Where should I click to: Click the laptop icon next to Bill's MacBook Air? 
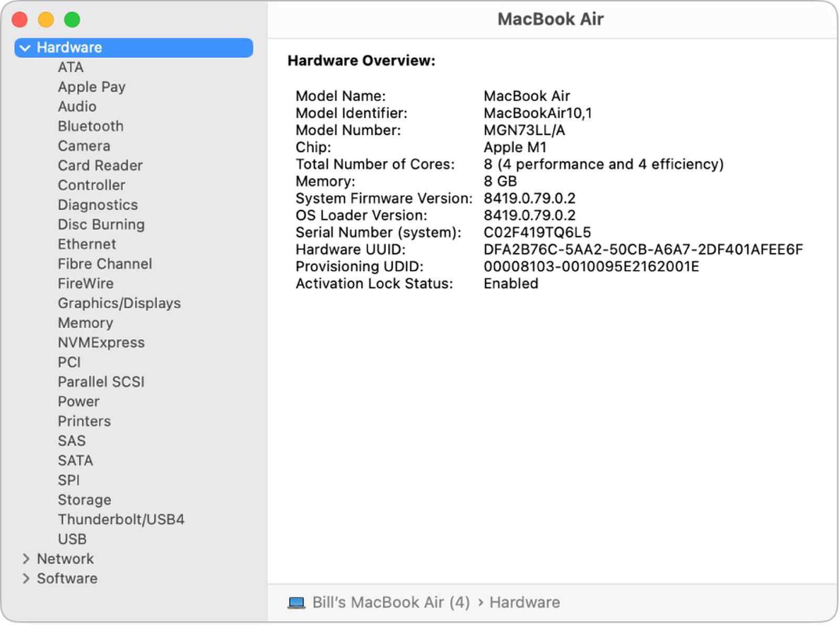[297, 602]
